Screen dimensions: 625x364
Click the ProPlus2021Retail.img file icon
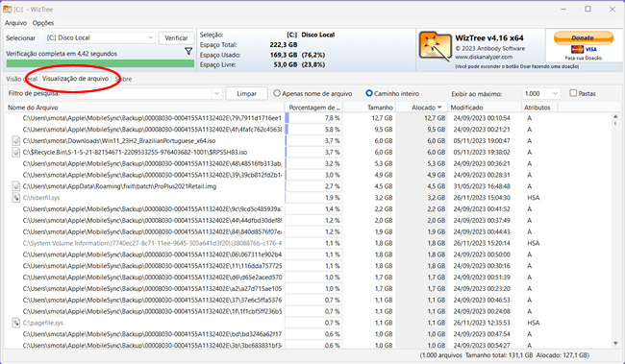[16, 186]
